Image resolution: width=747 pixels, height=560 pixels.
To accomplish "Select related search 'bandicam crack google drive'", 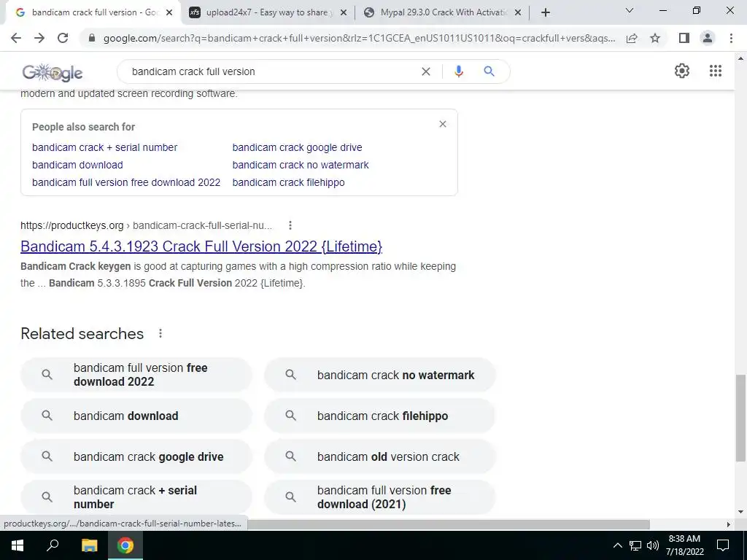I will point(136,456).
